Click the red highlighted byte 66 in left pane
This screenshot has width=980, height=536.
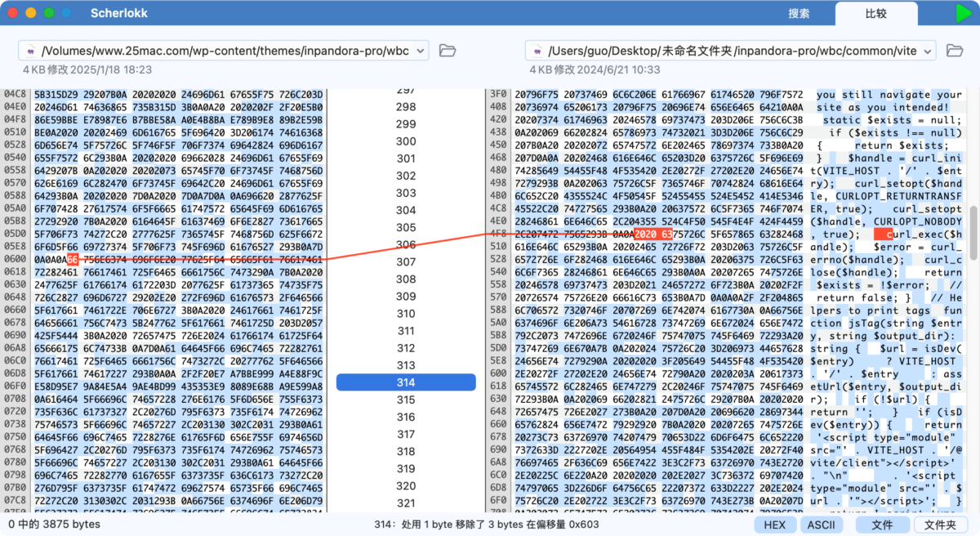pos(72,259)
